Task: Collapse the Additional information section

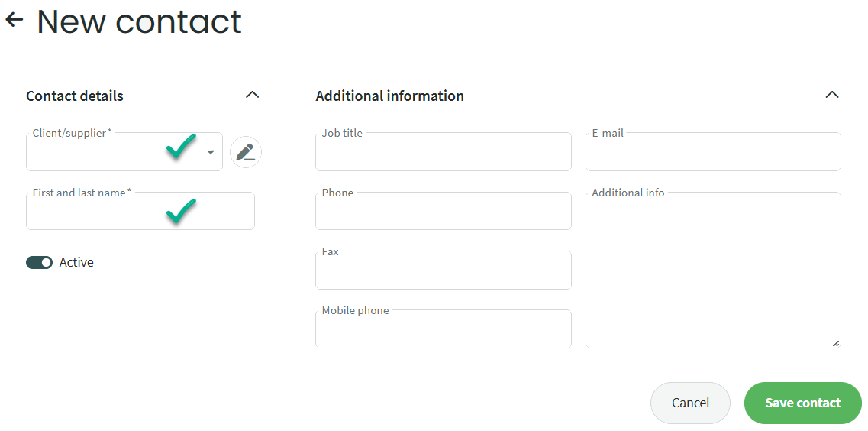Action: (x=832, y=95)
